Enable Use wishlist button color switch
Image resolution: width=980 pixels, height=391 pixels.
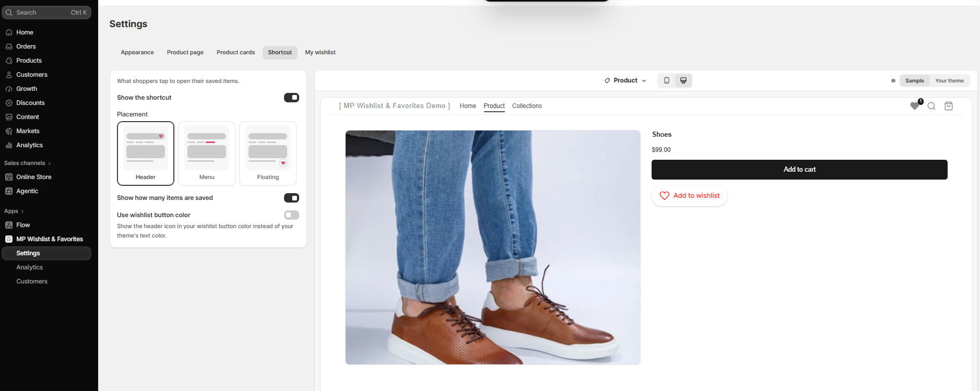point(291,215)
